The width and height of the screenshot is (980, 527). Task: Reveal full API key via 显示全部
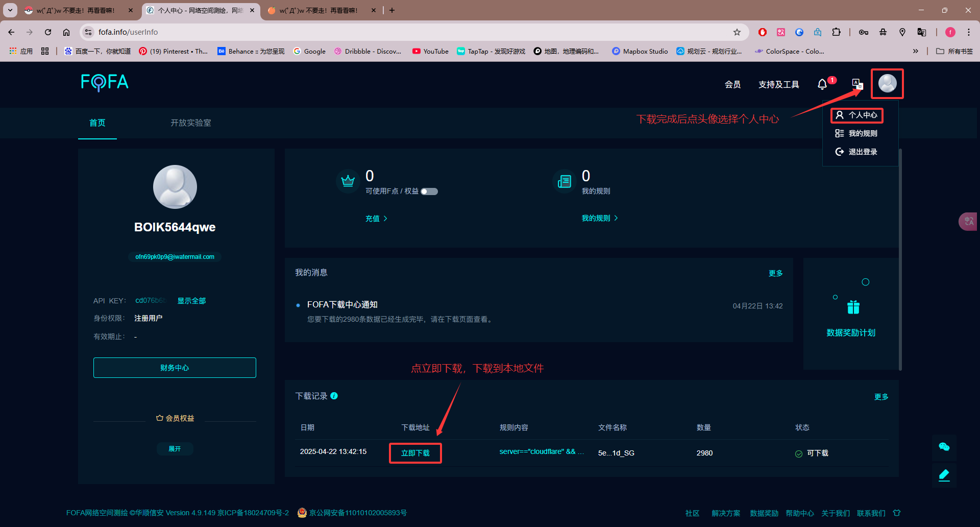[x=191, y=301]
